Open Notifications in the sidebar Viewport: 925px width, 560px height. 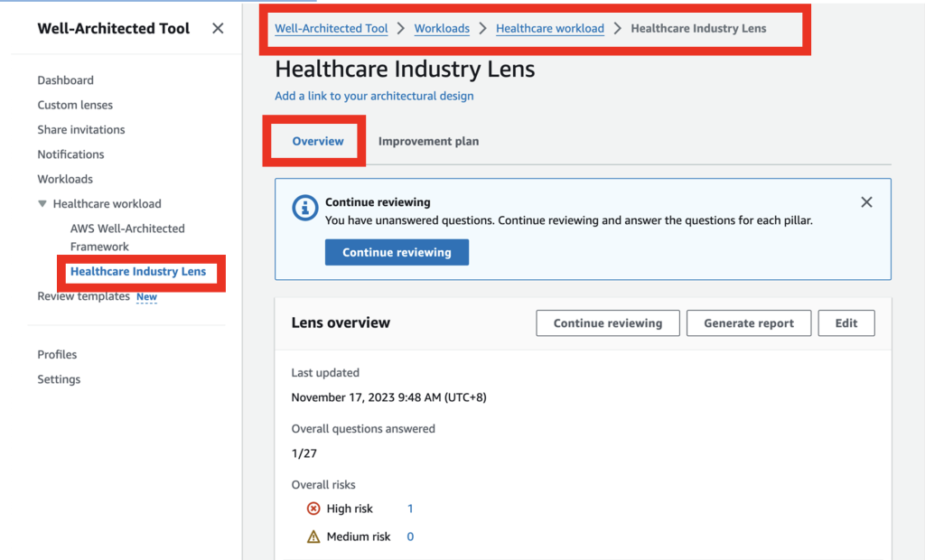click(70, 154)
